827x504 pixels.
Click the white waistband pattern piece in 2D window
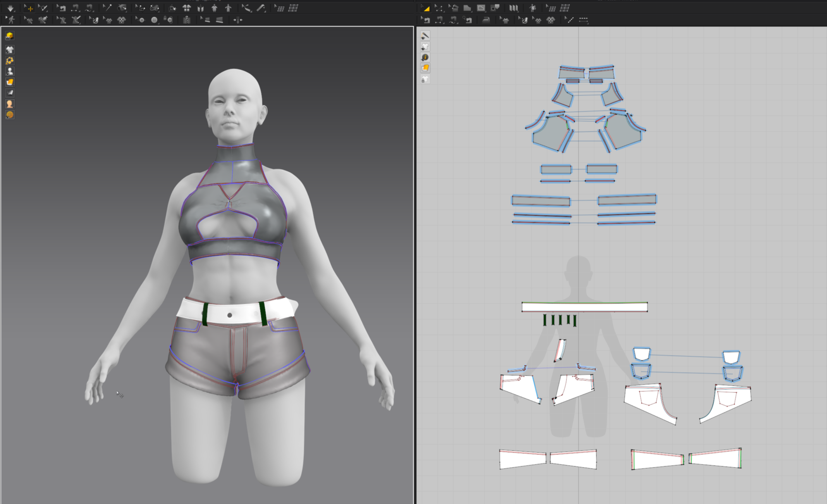(584, 307)
